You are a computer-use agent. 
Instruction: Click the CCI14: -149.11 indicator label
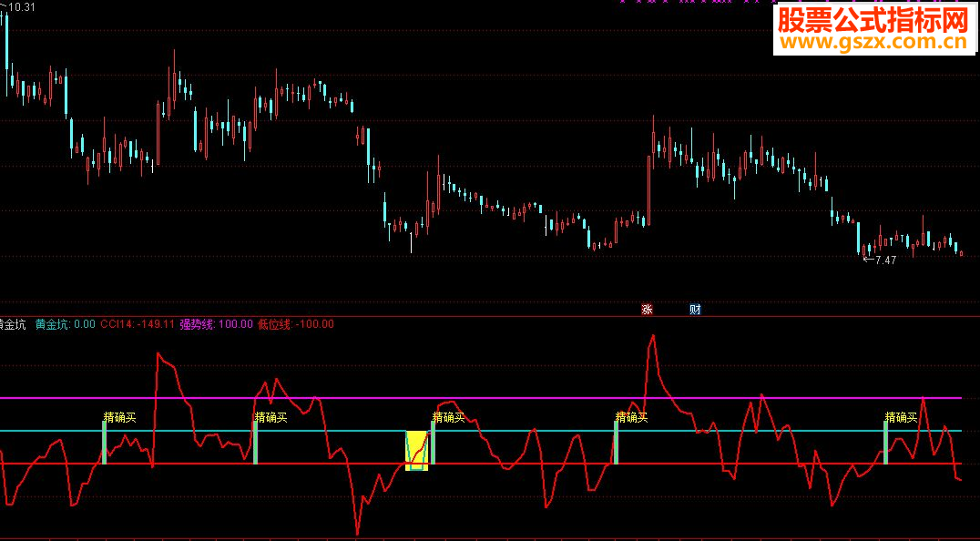(x=138, y=324)
